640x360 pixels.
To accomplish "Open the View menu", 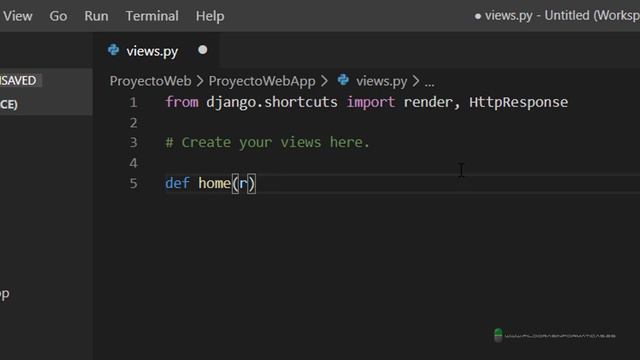I will click(18, 16).
